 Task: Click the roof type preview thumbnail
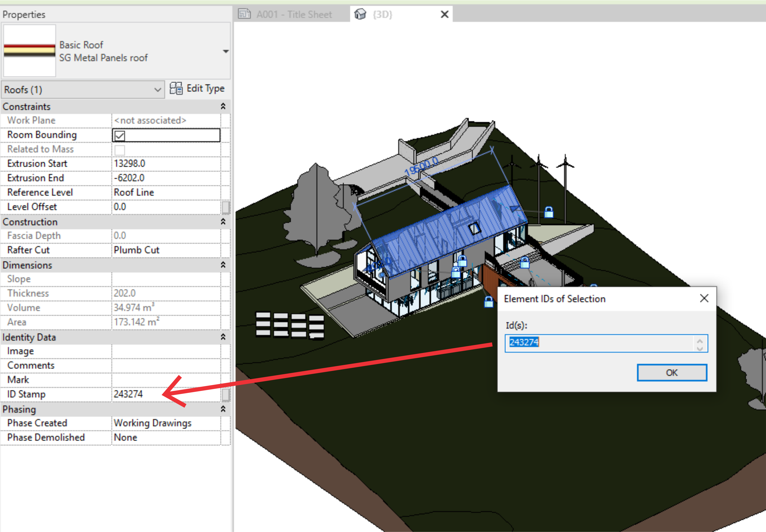(29, 51)
